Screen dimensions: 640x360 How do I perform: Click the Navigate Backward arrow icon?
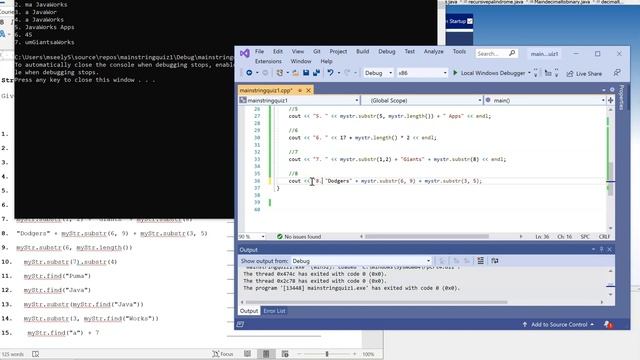coord(249,73)
